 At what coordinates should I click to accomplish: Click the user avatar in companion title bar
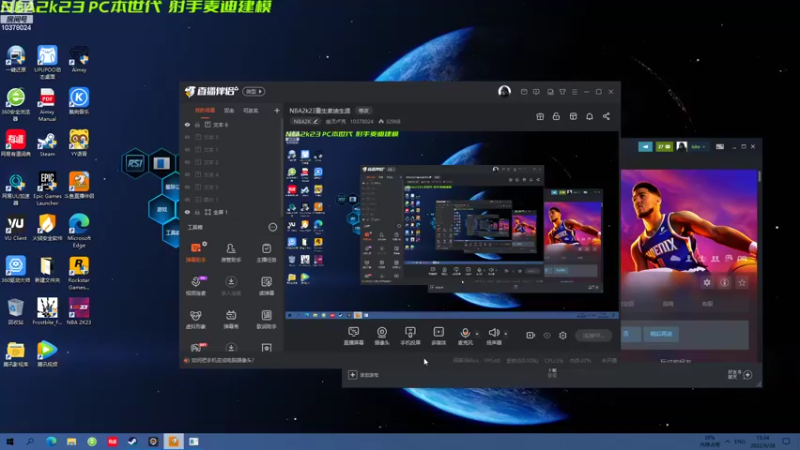click(504, 91)
